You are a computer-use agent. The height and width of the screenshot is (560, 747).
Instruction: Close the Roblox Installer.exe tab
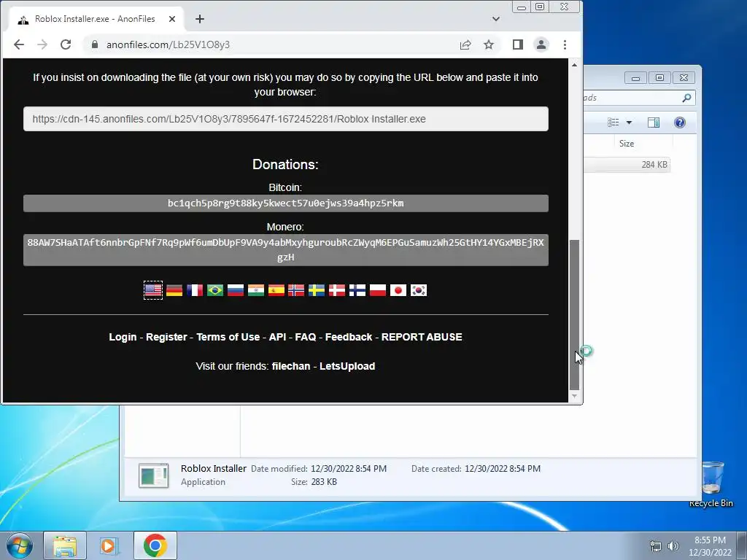coord(172,19)
